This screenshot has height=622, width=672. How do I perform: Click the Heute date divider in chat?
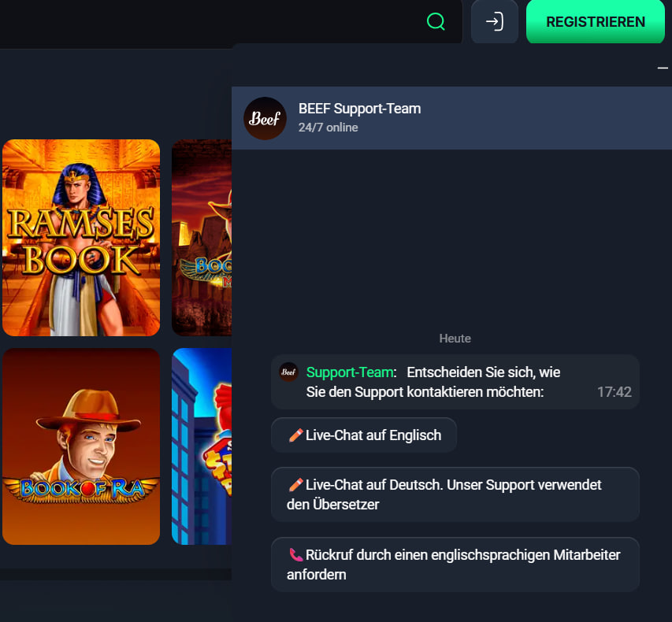point(455,338)
